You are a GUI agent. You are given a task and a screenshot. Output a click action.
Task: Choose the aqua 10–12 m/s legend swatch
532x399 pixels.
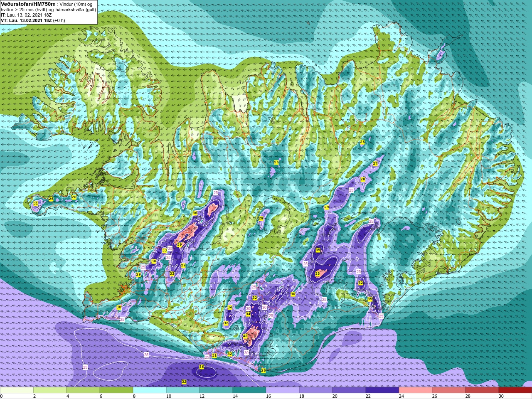183,390
